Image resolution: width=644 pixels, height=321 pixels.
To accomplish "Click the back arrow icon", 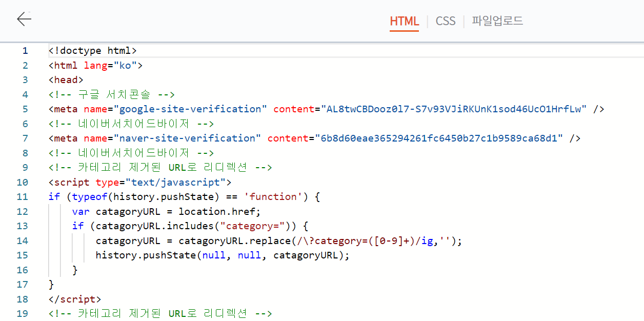I will tap(24, 19).
